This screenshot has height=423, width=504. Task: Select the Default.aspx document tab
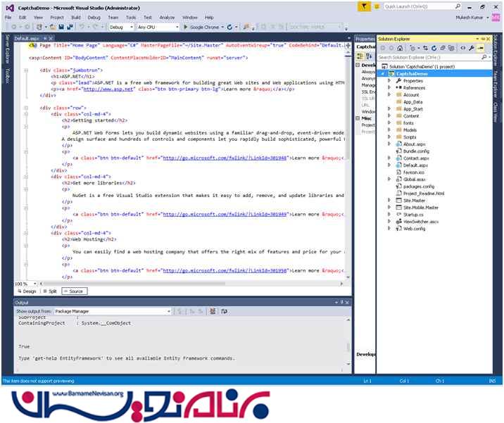click(x=26, y=38)
